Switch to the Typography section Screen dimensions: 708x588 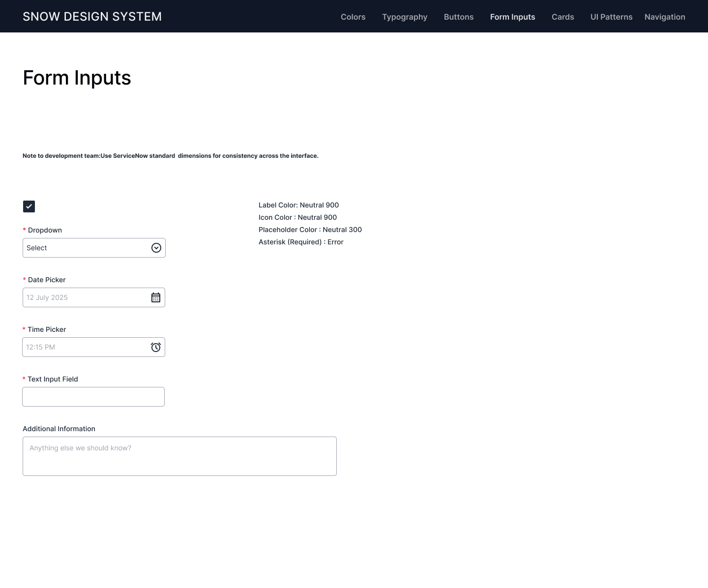(405, 17)
